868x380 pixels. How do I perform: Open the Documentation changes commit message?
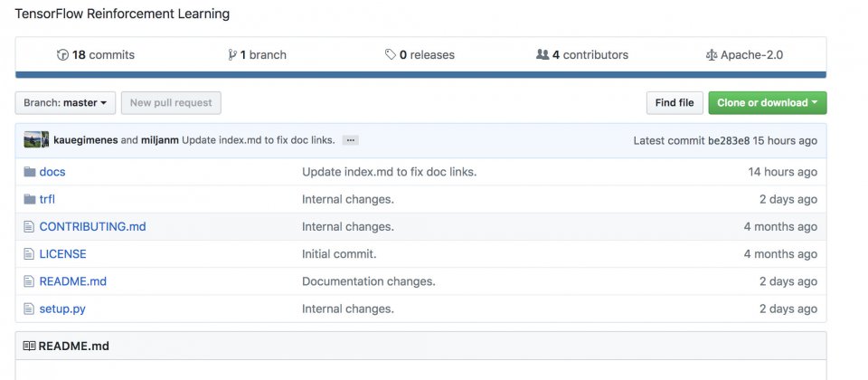click(369, 281)
